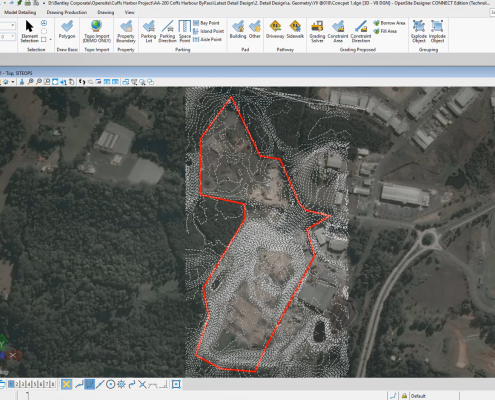Image resolution: width=495 pixels, height=400 pixels.
Task: Toggle view 2 button
Action: tap(17, 384)
